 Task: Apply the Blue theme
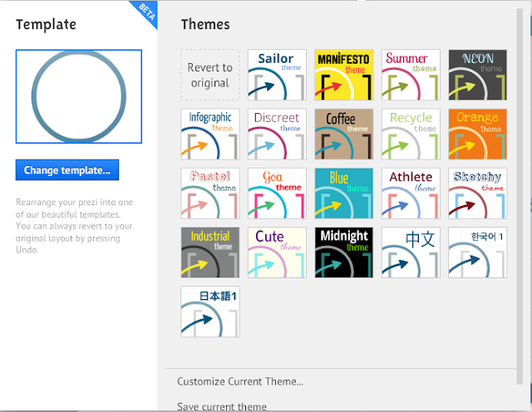pos(343,194)
